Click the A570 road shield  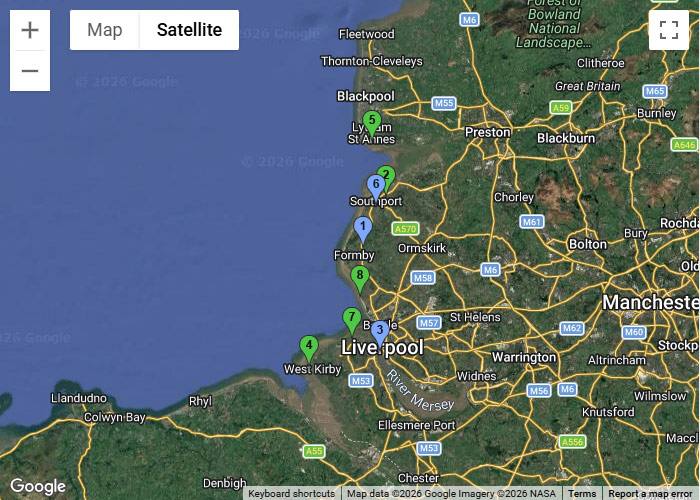tap(405, 229)
